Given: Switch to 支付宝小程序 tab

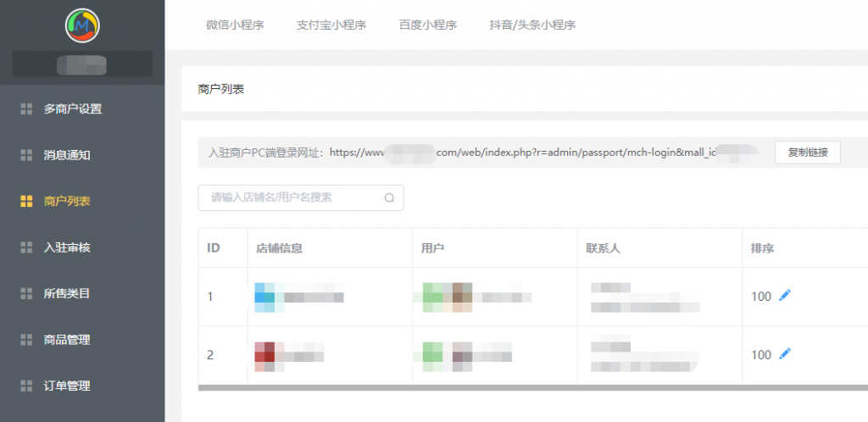Looking at the screenshot, I should tap(331, 25).
